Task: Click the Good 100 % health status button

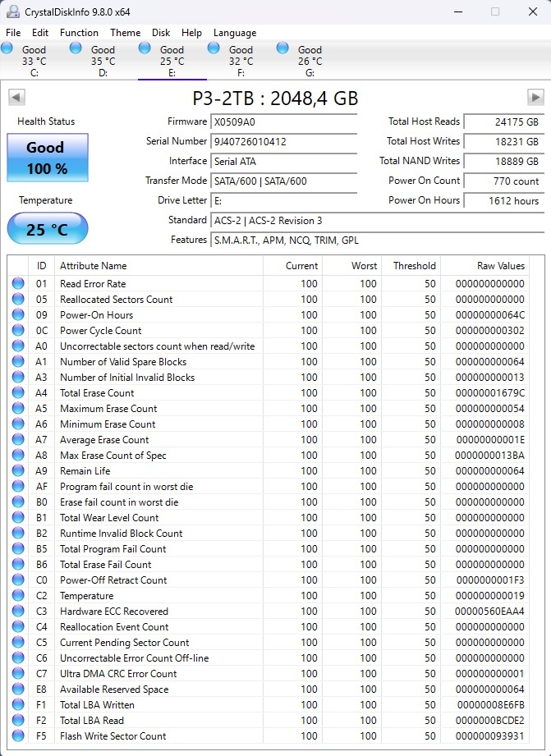Action: 48,158
